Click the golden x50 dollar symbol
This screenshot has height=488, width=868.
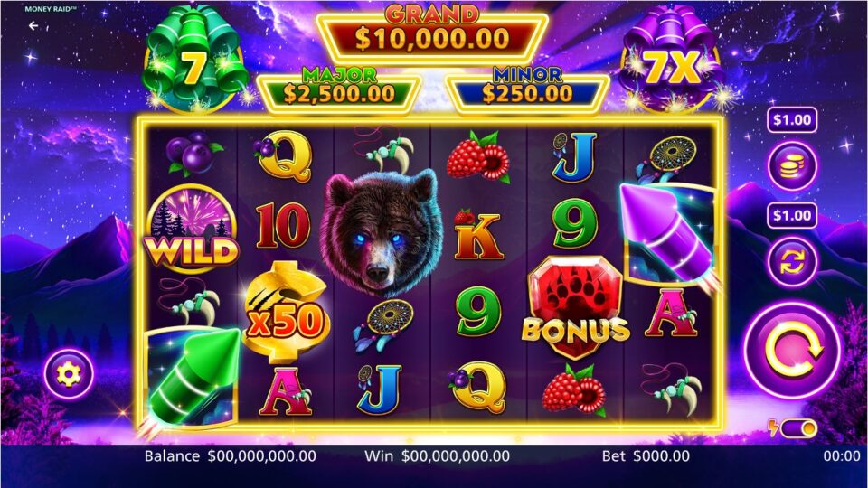284,311
